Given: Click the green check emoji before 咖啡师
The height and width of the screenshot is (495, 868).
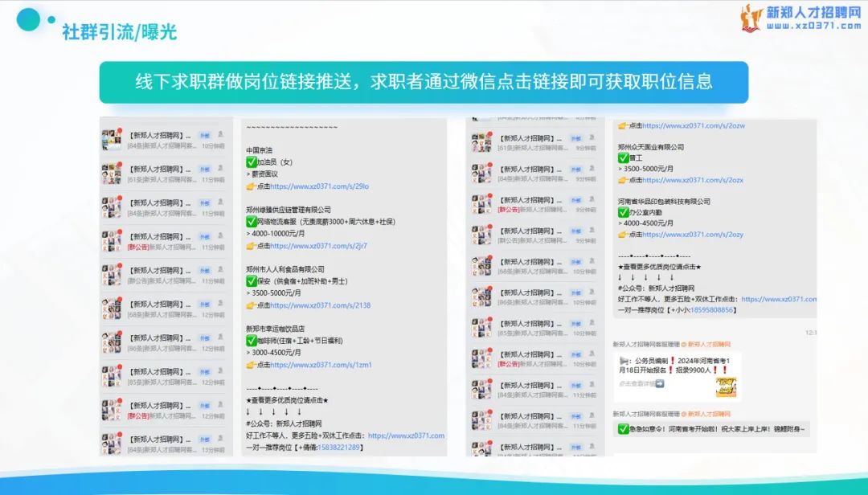Looking at the screenshot, I should click(252, 341).
